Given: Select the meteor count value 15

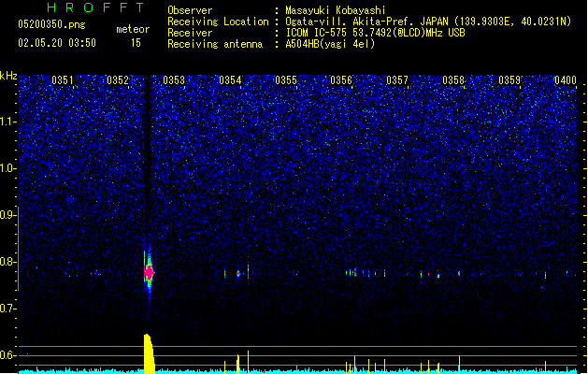Looking at the screenshot, I should click(136, 43).
